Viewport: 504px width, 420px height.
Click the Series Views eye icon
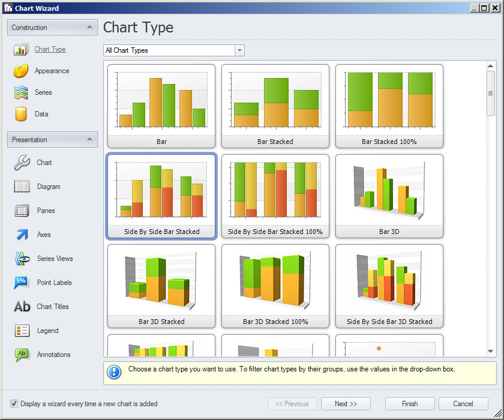coord(22,259)
